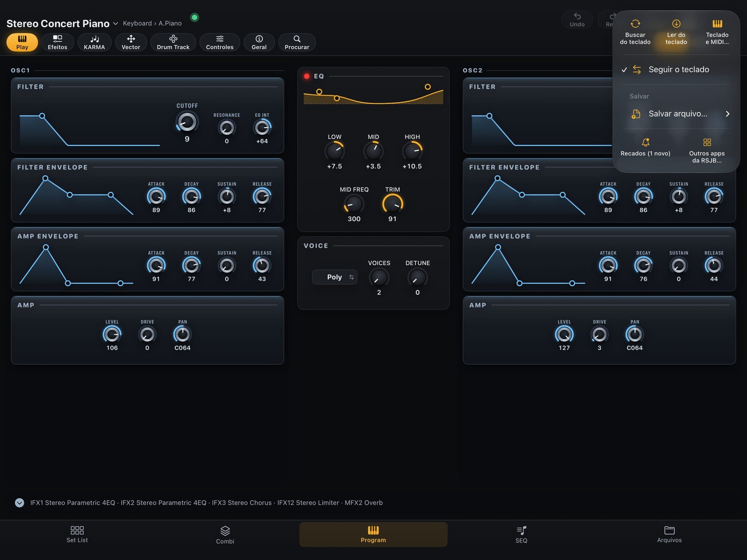Screen dimensions: 747x560
Task: Open the Drum Track page
Action: pos(173,42)
